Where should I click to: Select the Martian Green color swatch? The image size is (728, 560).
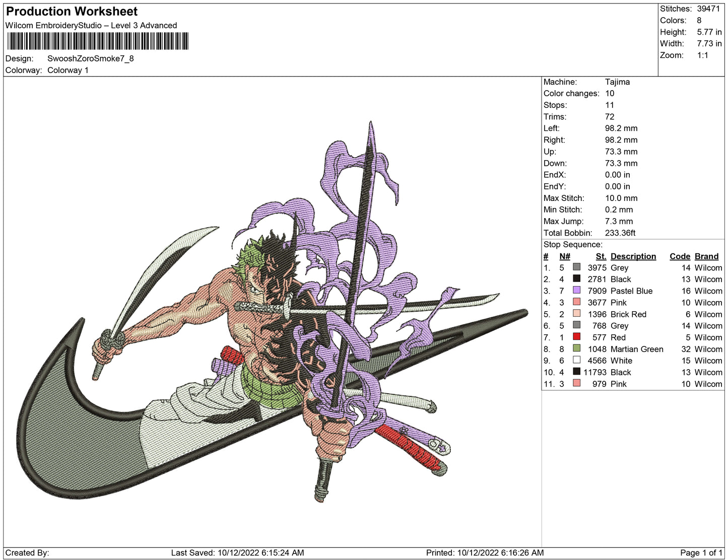(576, 348)
